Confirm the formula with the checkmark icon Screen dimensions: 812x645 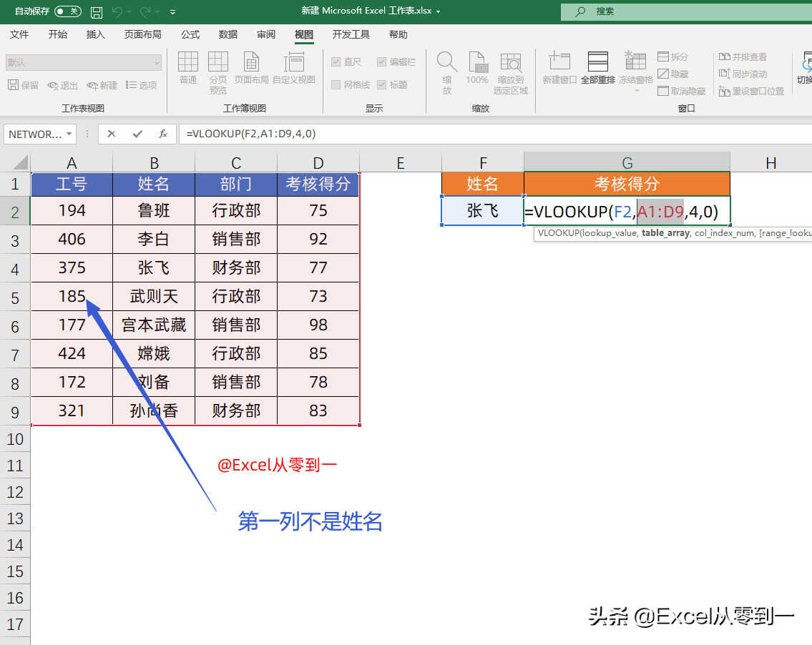click(x=137, y=134)
